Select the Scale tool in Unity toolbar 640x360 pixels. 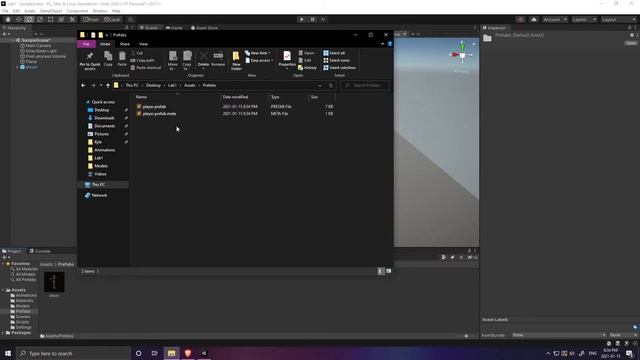pyautogui.click(x=40, y=20)
